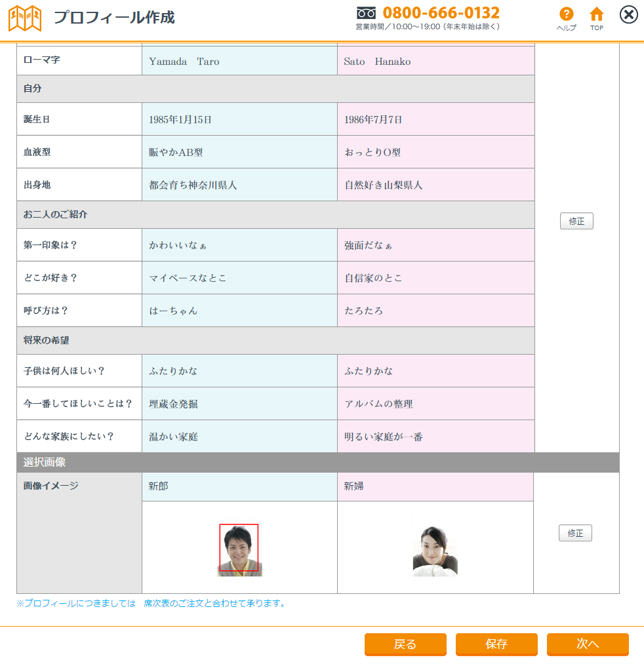Click the bride's アルバムの整理 answer cell

pyautogui.click(x=435, y=404)
